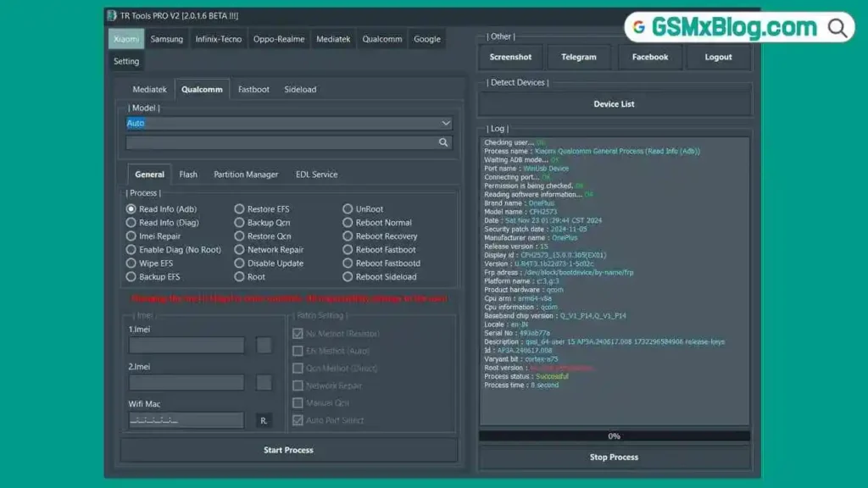Click the Telegram button
Image resolution: width=868 pixels, height=488 pixels.
click(579, 57)
